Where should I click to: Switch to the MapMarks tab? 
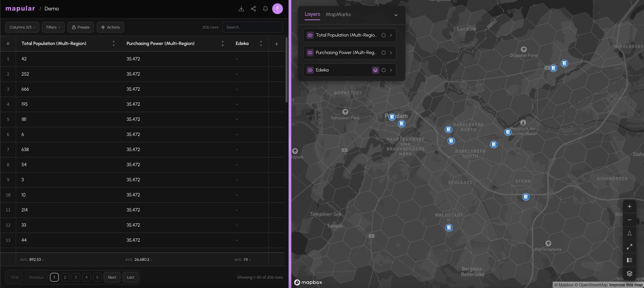(x=338, y=14)
